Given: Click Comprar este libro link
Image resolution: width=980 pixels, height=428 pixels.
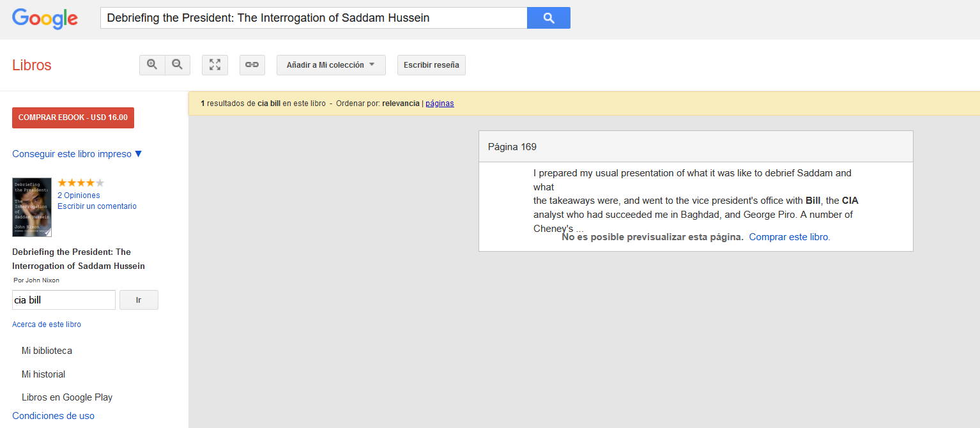Looking at the screenshot, I should pos(790,237).
